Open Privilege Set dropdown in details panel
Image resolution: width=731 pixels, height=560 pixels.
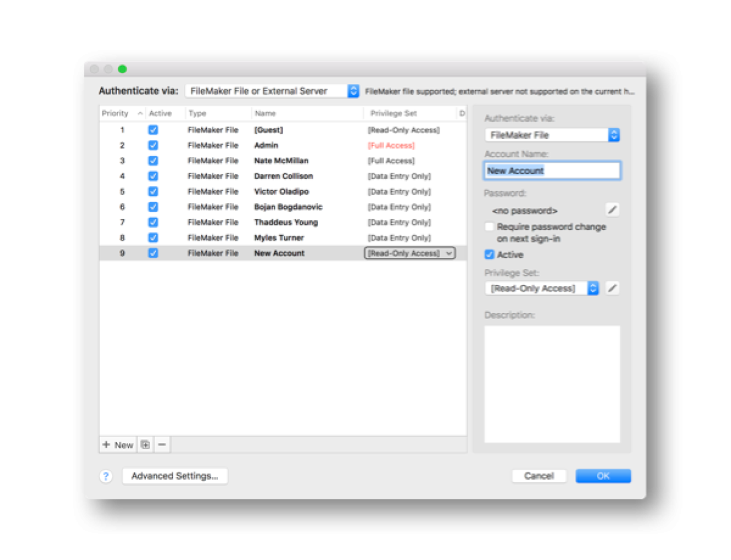(541, 288)
